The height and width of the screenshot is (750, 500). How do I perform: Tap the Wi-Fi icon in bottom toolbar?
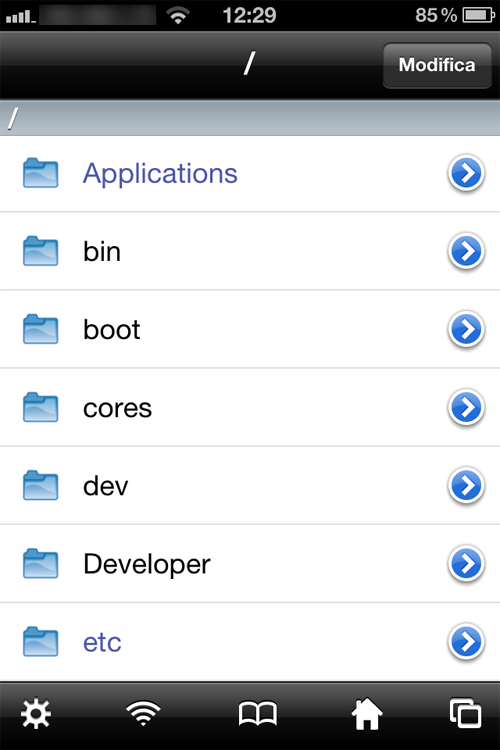pos(143,713)
